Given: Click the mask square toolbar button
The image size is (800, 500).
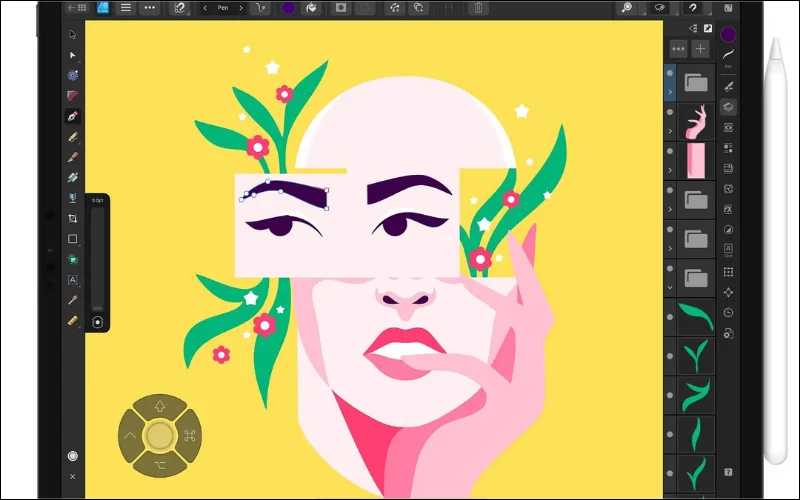Looking at the screenshot, I should click(341, 8).
